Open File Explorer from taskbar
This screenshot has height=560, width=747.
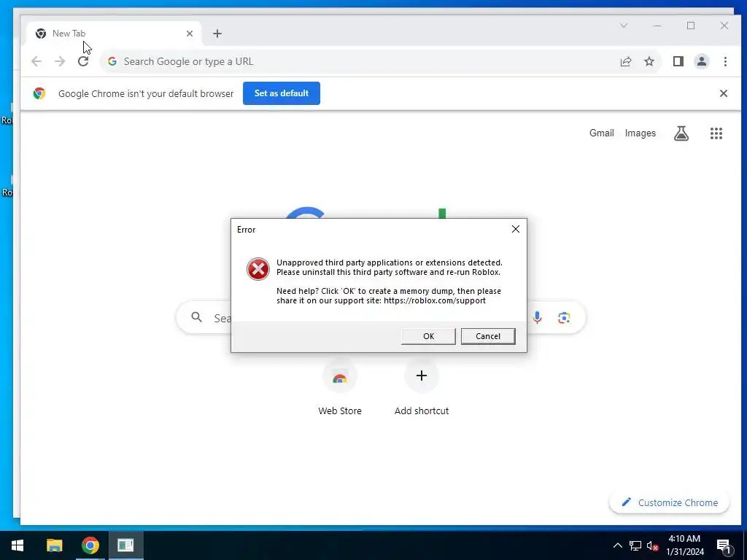coord(54,545)
